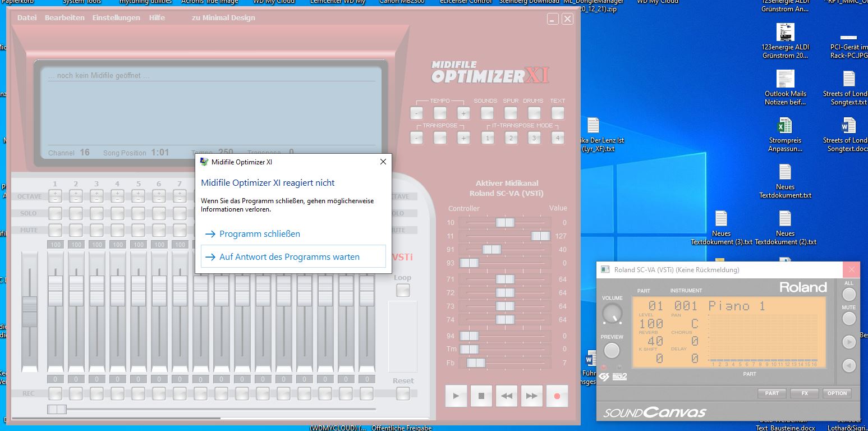868x431 pixels.
Task: Click the controller 91 slider handle
Action: tap(492, 250)
